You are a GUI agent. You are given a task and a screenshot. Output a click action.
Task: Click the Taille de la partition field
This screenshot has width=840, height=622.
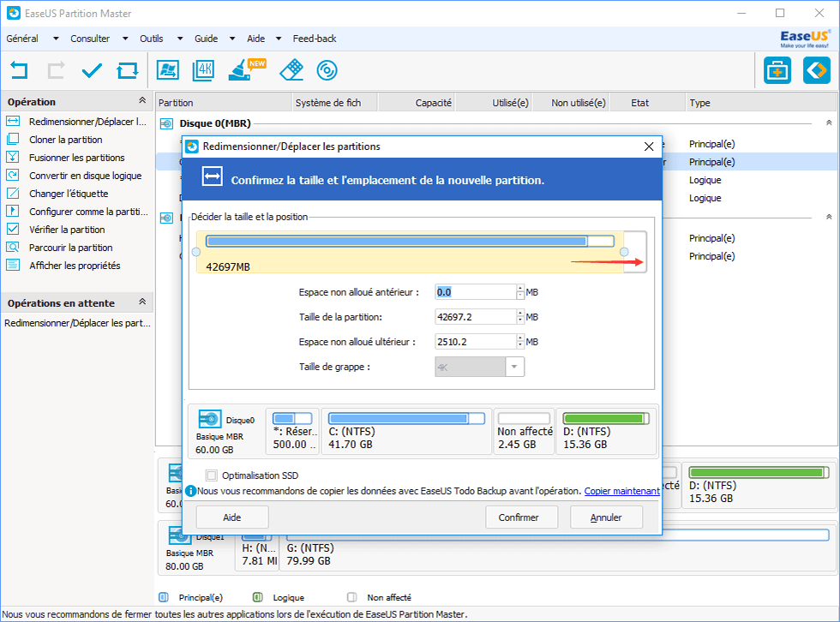click(476, 317)
